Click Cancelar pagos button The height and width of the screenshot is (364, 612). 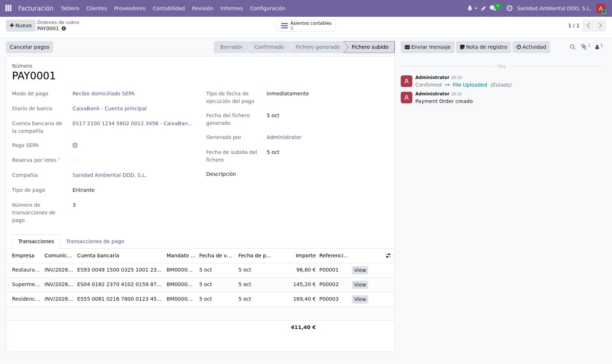coord(30,47)
